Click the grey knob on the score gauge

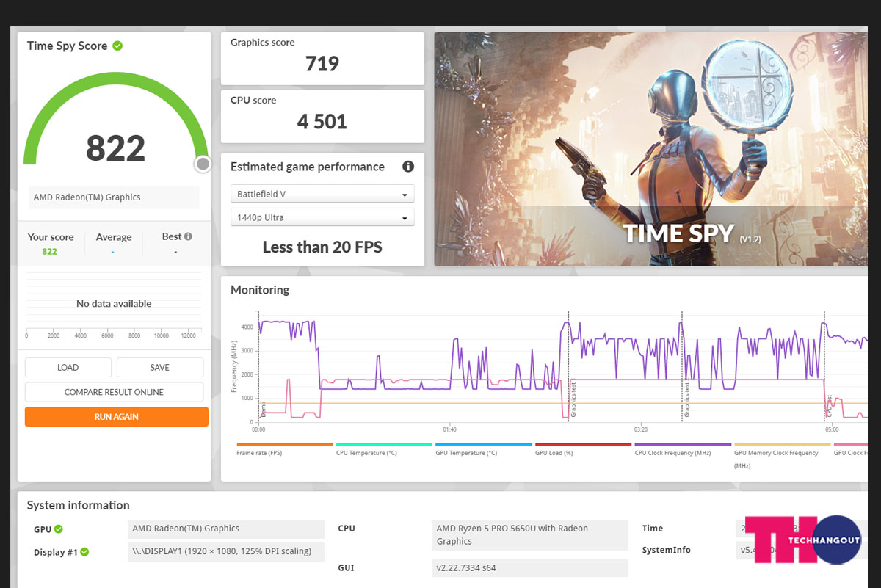click(x=203, y=164)
